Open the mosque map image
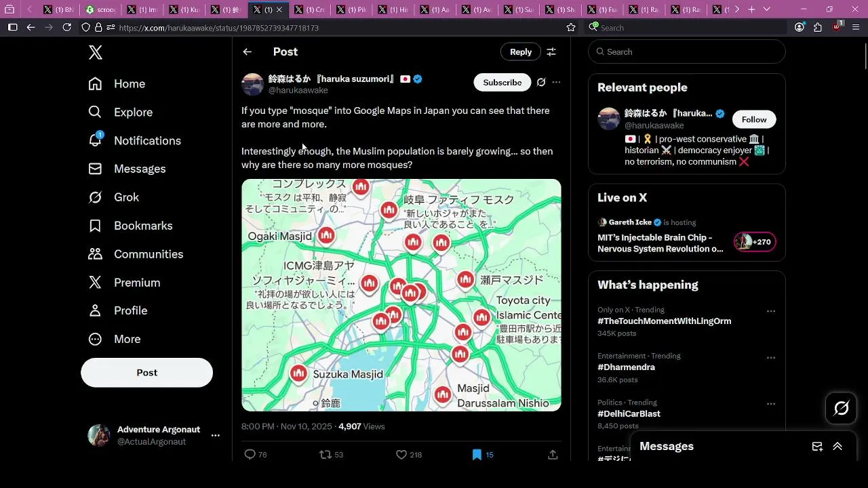The width and height of the screenshot is (868, 488). click(401, 295)
